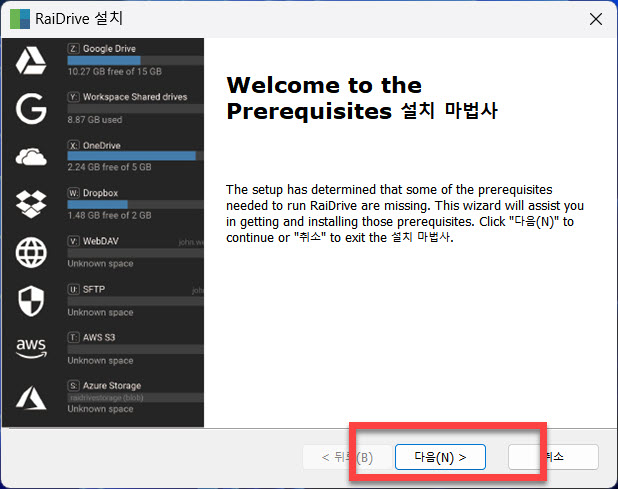Click the 다음(N) > button
The height and width of the screenshot is (489, 618).
point(440,457)
